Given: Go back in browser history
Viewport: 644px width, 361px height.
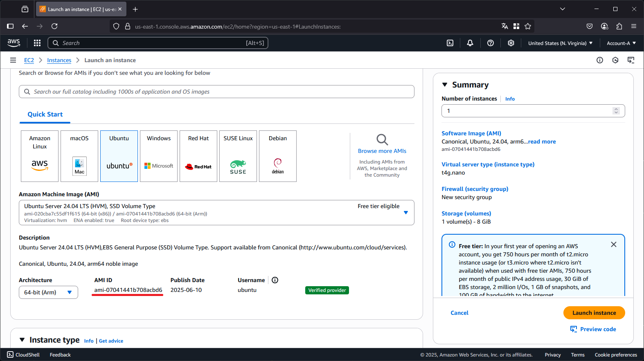Looking at the screenshot, I should pos(25,26).
